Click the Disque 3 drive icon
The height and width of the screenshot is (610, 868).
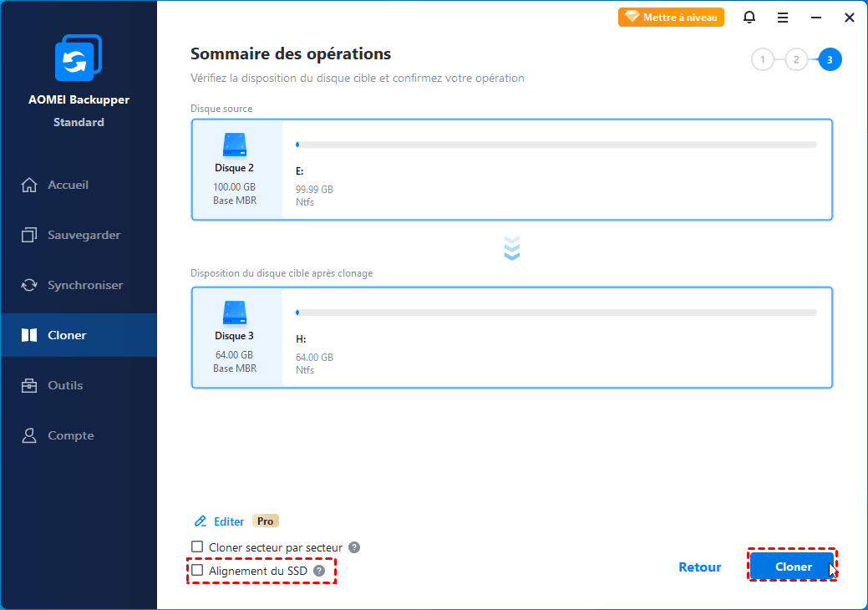pos(235,313)
